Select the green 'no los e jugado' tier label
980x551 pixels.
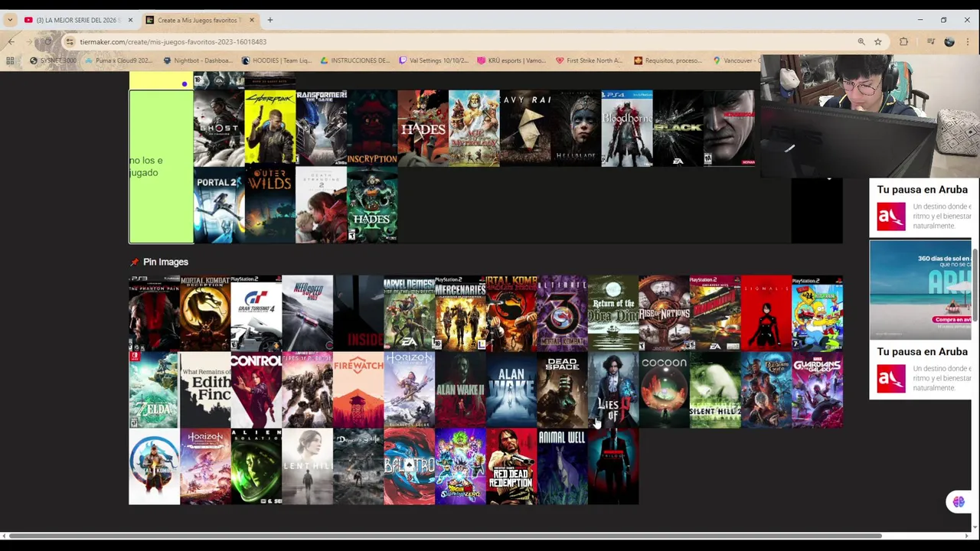click(161, 167)
